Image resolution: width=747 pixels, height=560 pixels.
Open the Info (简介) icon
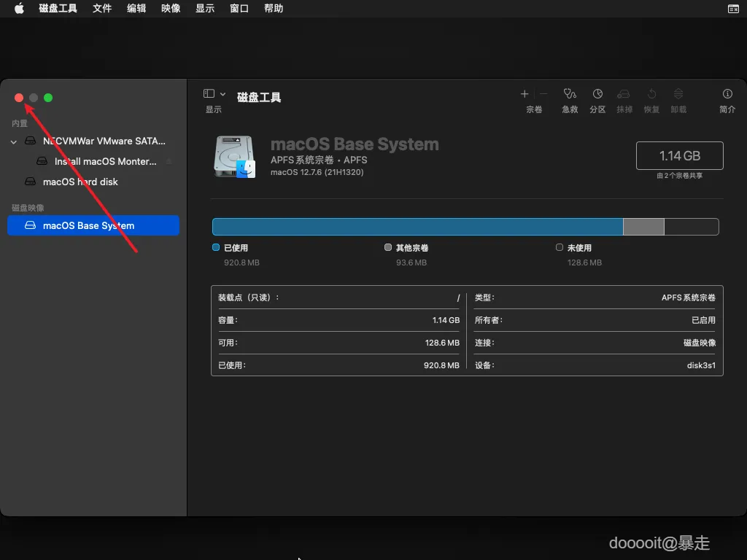pos(727,94)
